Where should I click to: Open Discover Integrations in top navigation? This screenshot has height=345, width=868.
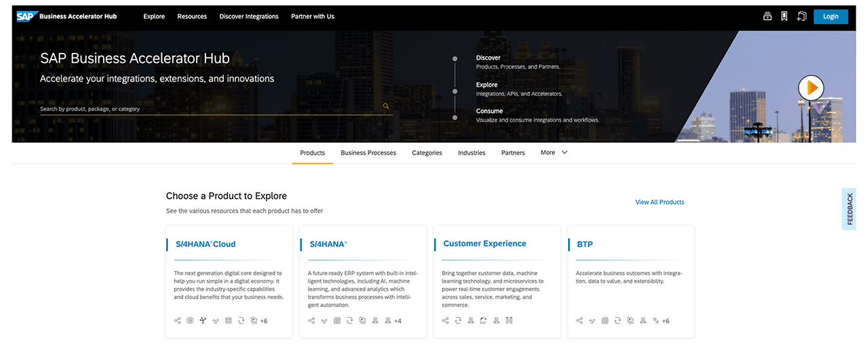coord(249,16)
